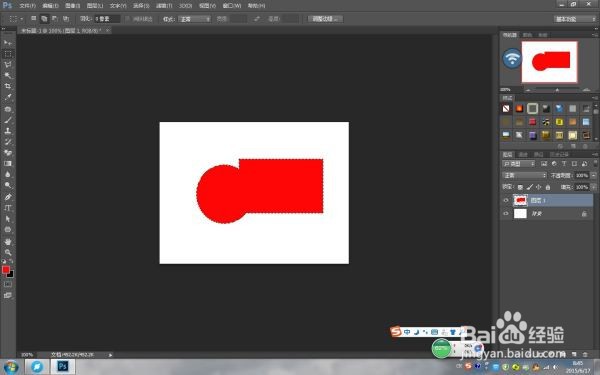The image size is (600, 375).
Task: Toggle lock all padlock in Layers panel
Action: (x=548, y=187)
